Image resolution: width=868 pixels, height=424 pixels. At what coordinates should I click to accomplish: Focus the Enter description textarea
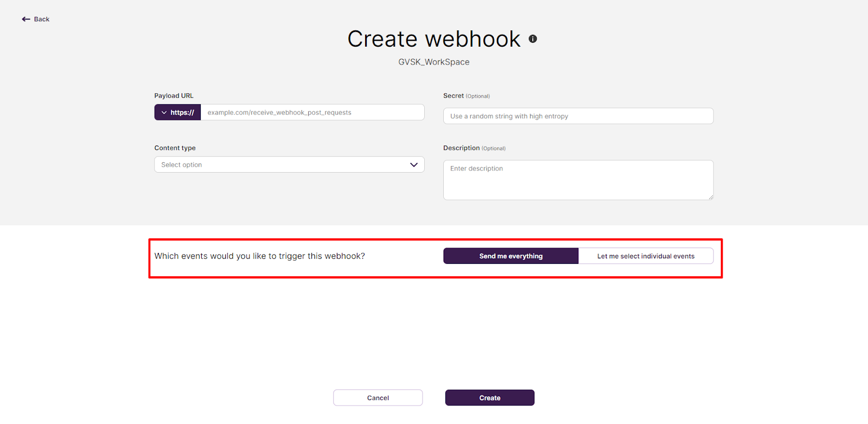[578, 180]
